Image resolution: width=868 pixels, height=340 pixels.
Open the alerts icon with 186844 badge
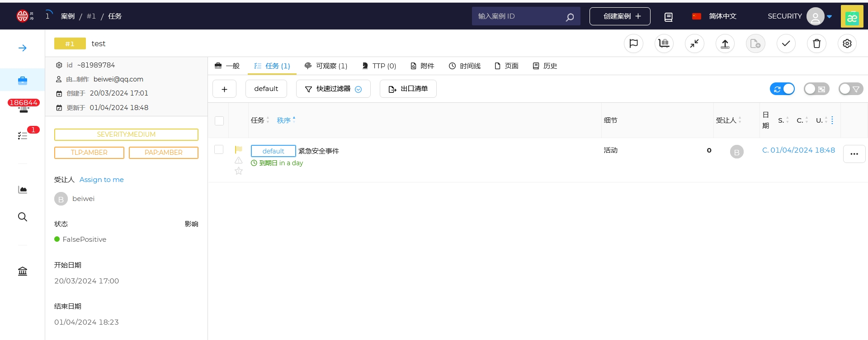click(24, 106)
